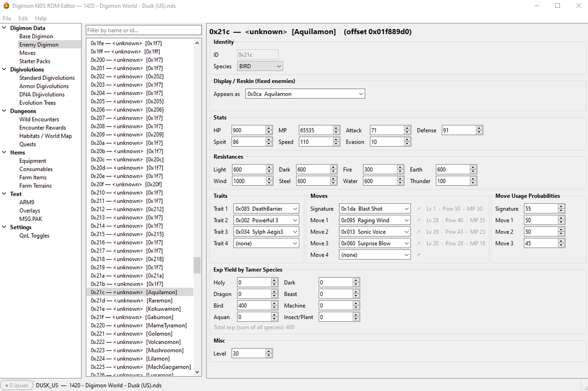Screen dimensions: 588x391
Task: Open the empty Move 4 dropdown
Action: click(x=375, y=255)
